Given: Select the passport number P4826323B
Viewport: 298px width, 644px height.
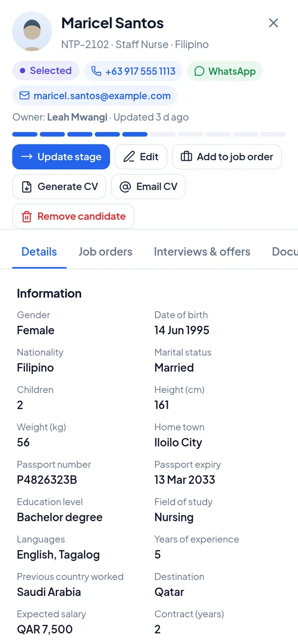Looking at the screenshot, I should [x=47, y=480].
